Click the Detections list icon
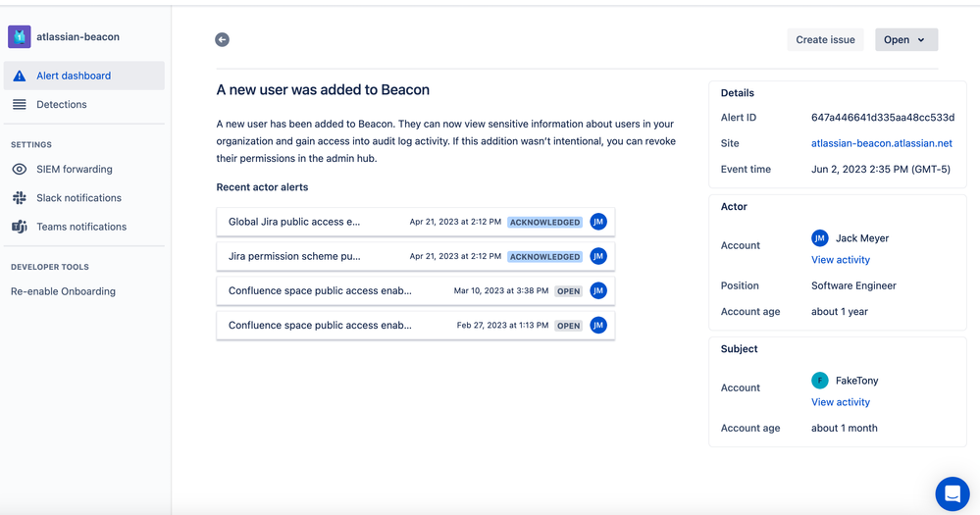980x515 pixels. click(20, 104)
